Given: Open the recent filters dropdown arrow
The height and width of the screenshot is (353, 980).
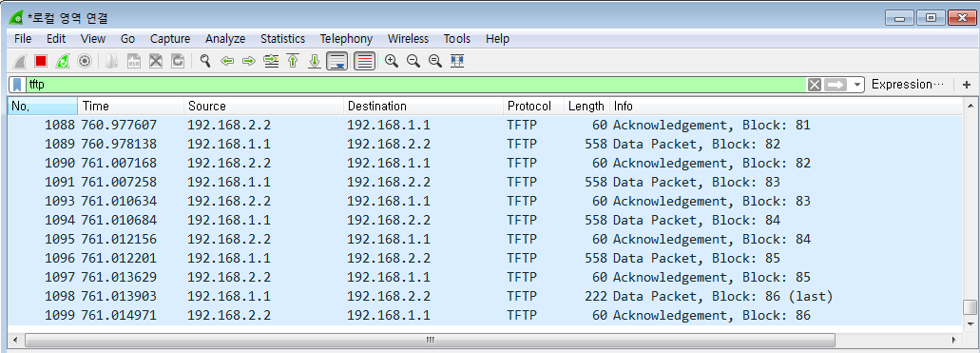Looking at the screenshot, I should (856, 85).
